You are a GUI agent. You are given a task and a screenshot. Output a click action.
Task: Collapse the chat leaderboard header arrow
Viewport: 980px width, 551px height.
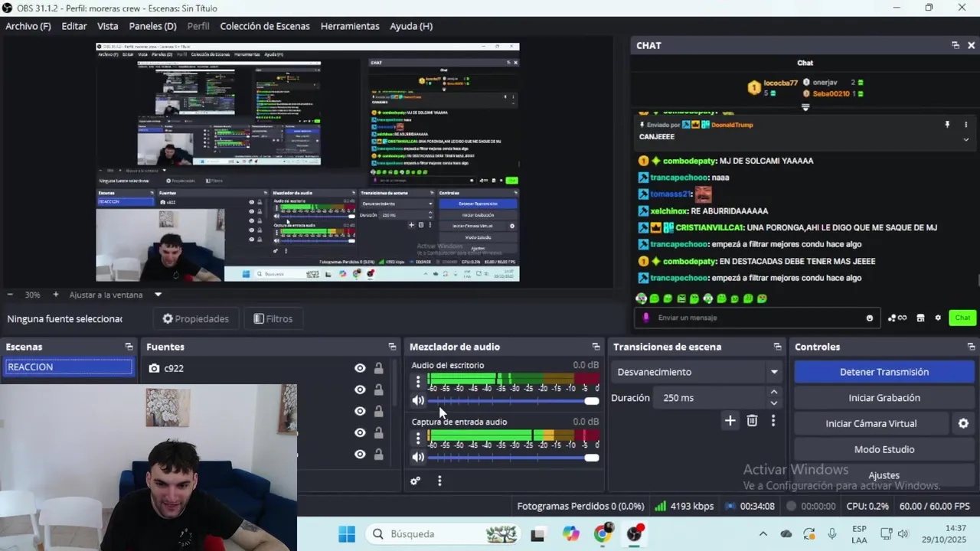click(805, 108)
